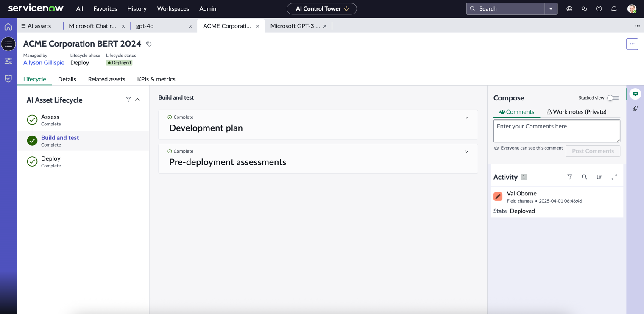Sort the Activity stream
Viewport: 644px width, 314px height.
click(x=599, y=177)
